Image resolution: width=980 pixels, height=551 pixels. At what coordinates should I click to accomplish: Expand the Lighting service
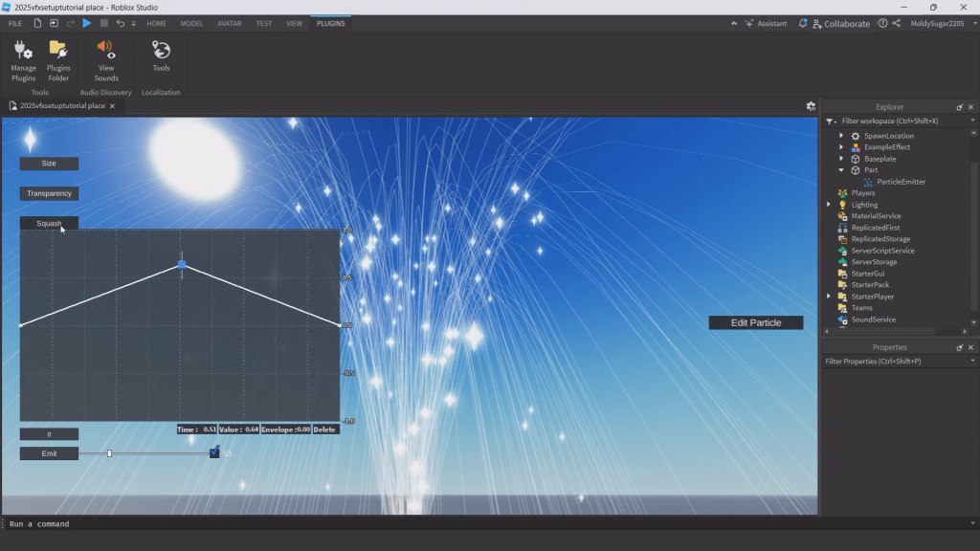tap(829, 205)
